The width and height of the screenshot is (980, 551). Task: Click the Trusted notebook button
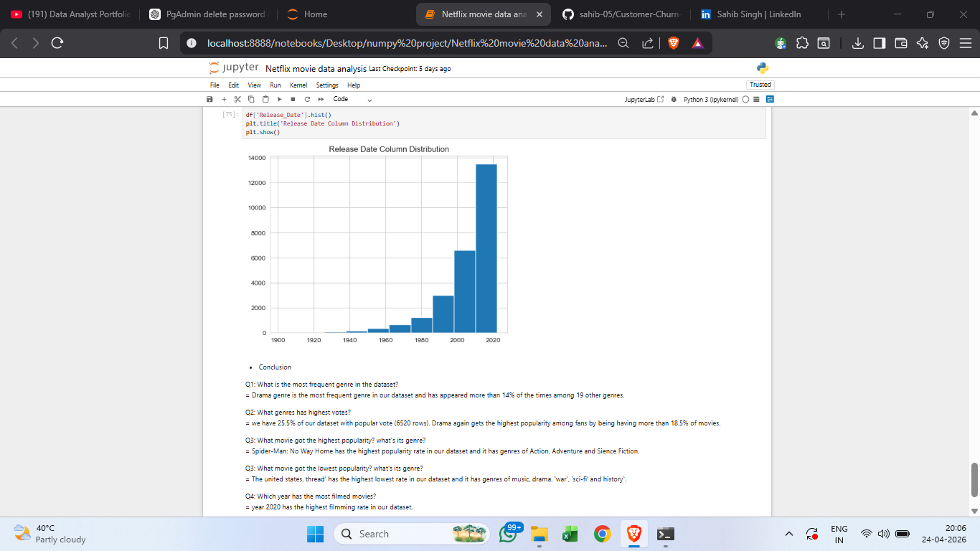pyautogui.click(x=760, y=85)
